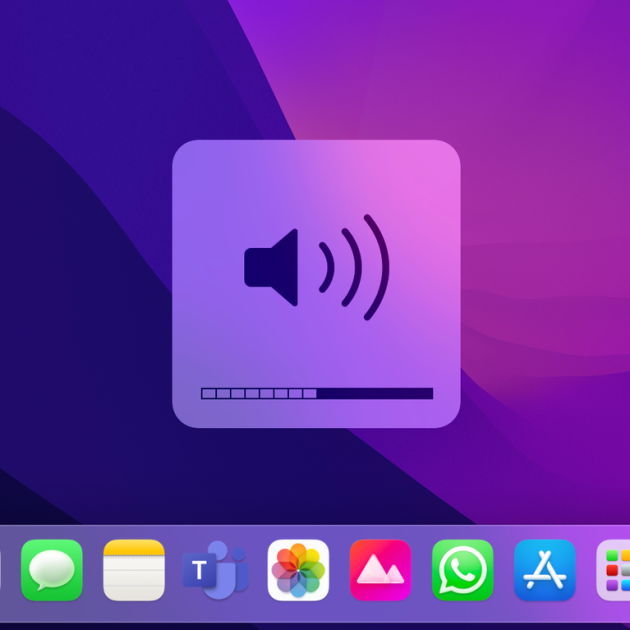
Task: Click the far right end of the volume bar
Action: pyautogui.click(x=430, y=394)
